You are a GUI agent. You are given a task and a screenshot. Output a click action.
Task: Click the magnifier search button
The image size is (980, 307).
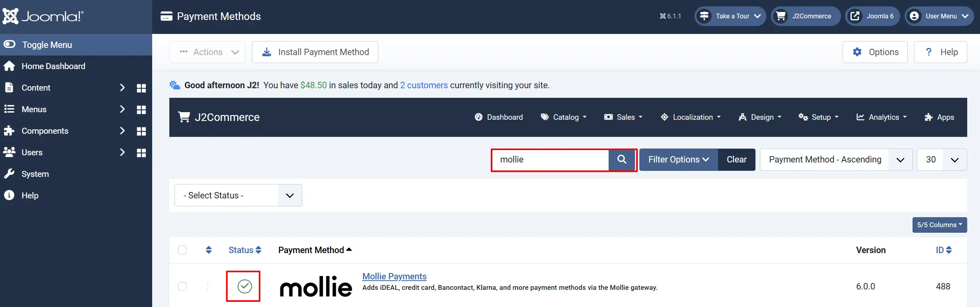pyautogui.click(x=622, y=160)
